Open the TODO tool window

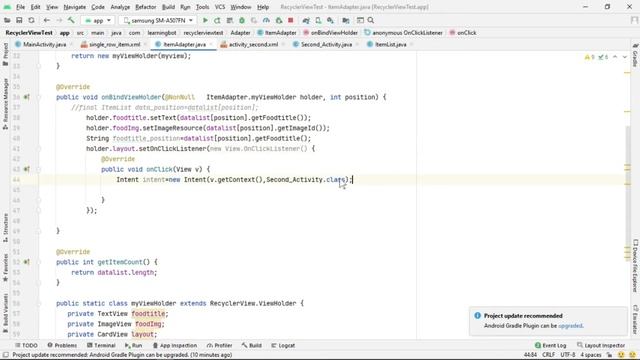26,345
